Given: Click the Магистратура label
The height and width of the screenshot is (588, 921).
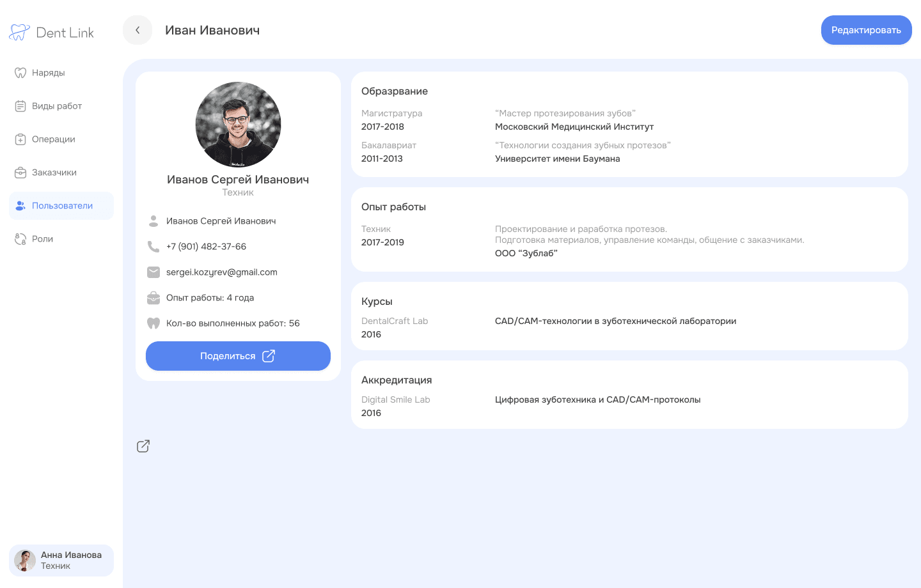Looking at the screenshot, I should click(391, 113).
